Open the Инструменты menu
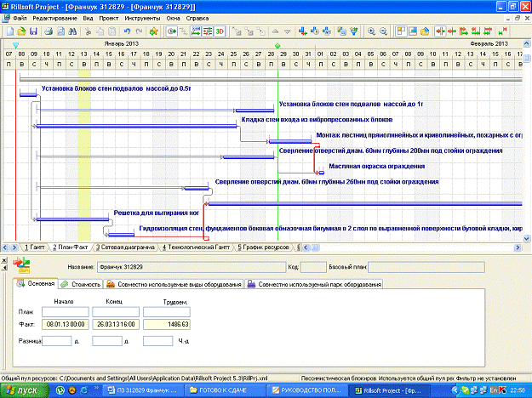Screen dimensions: 532x398 (x=142, y=17)
